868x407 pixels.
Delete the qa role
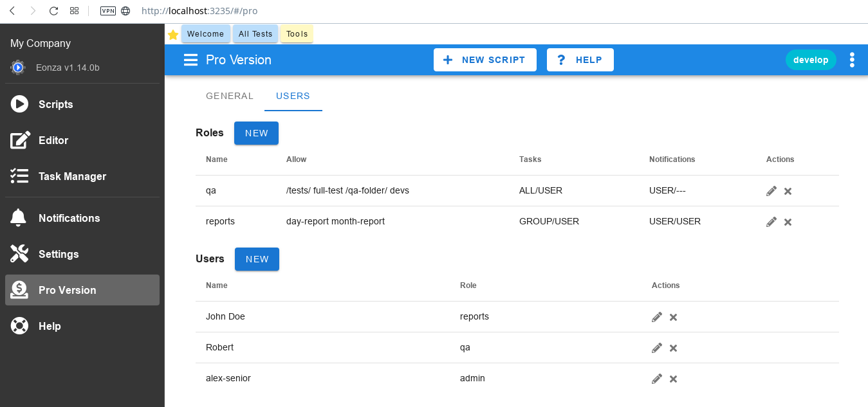pos(788,191)
